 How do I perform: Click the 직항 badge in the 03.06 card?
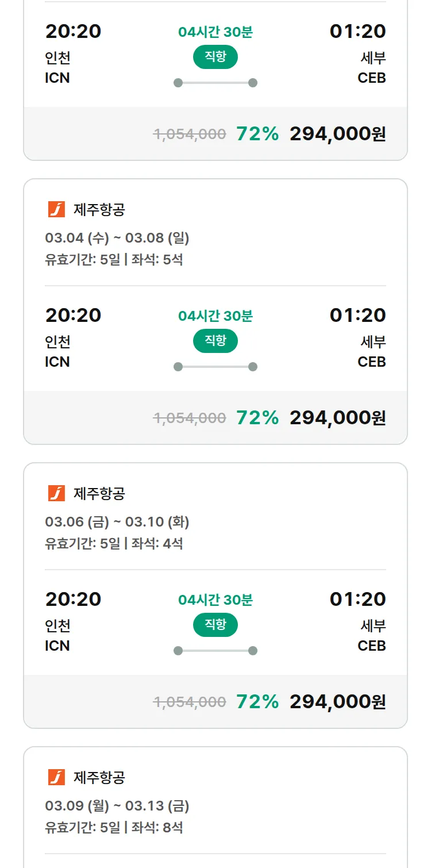pyautogui.click(x=215, y=625)
